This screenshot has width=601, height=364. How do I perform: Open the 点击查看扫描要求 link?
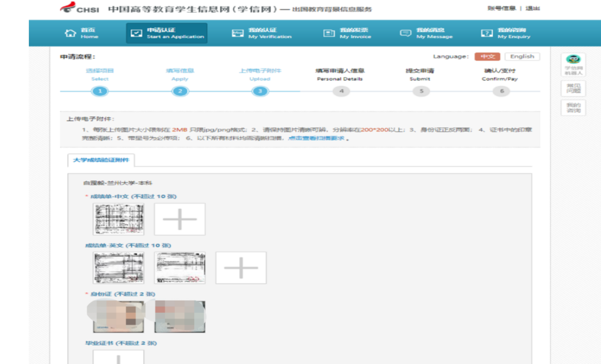tap(316, 138)
